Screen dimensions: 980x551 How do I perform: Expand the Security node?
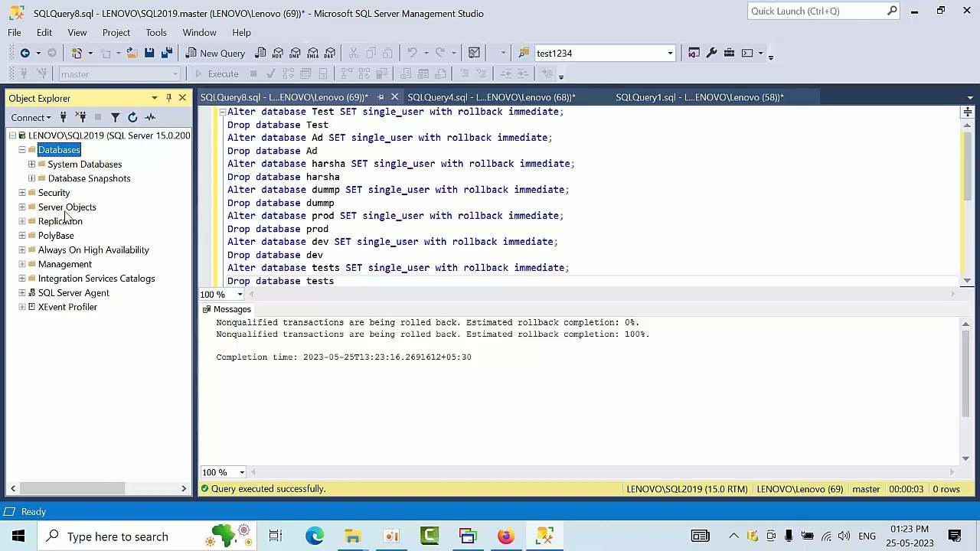(22, 193)
